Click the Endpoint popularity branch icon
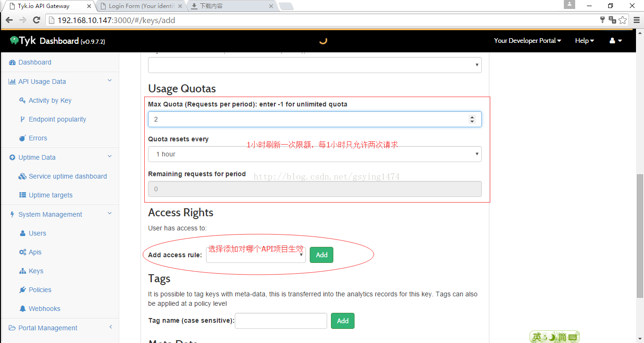This screenshot has width=644, height=343. 22,119
